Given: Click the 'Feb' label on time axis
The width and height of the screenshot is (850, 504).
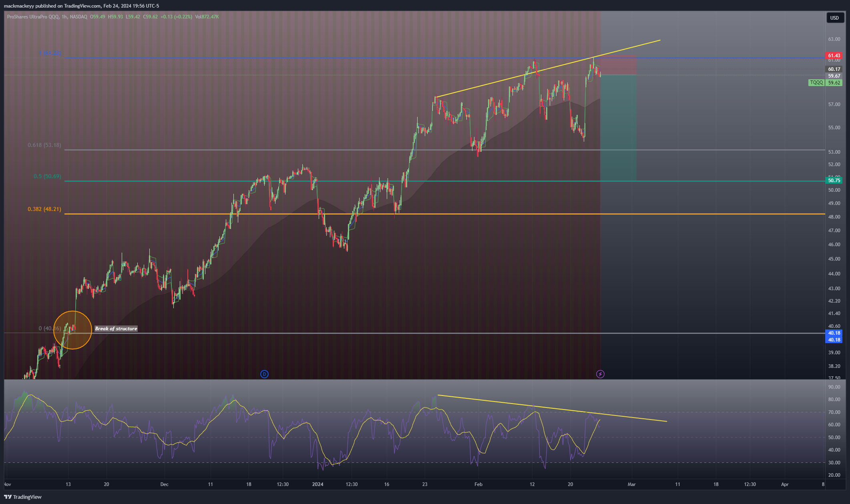Looking at the screenshot, I should tap(478, 484).
